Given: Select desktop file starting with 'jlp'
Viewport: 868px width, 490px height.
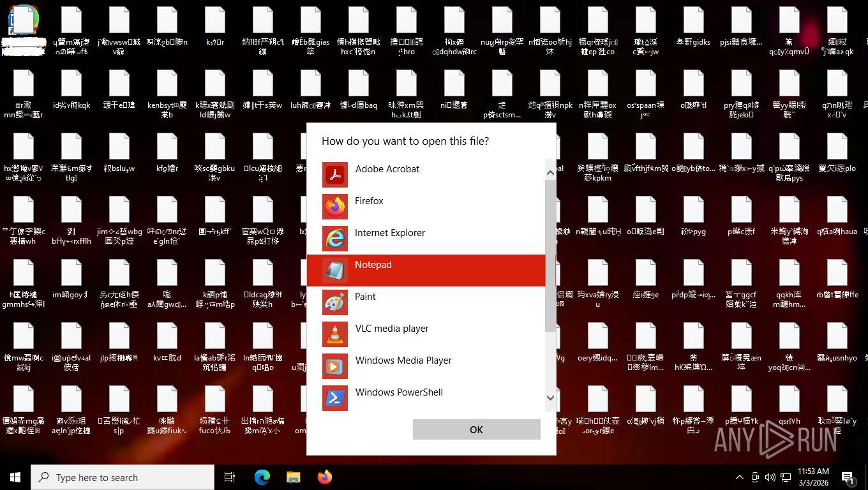Looking at the screenshot, I should 119,342.
